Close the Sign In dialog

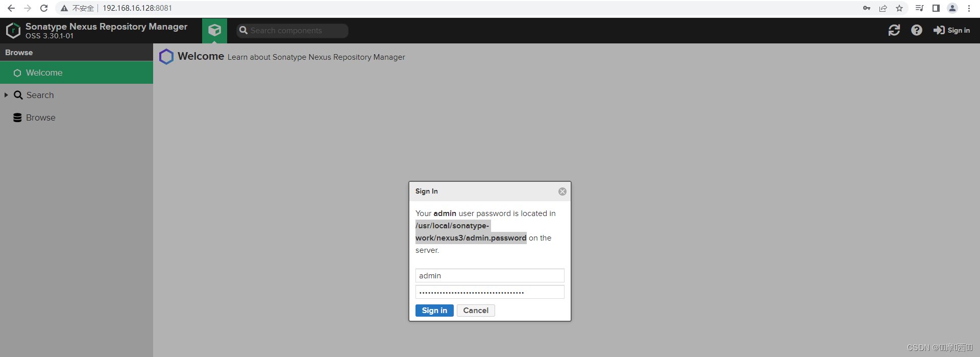[x=562, y=192]
